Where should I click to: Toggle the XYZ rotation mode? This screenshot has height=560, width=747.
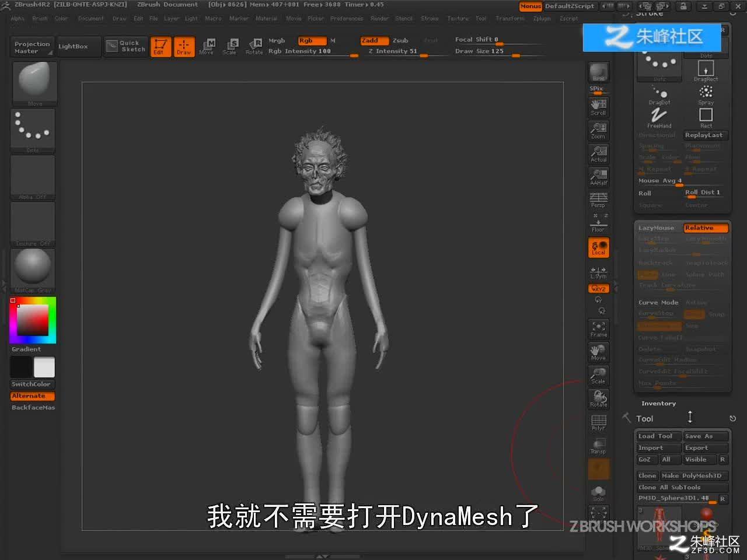click(599, 289)
